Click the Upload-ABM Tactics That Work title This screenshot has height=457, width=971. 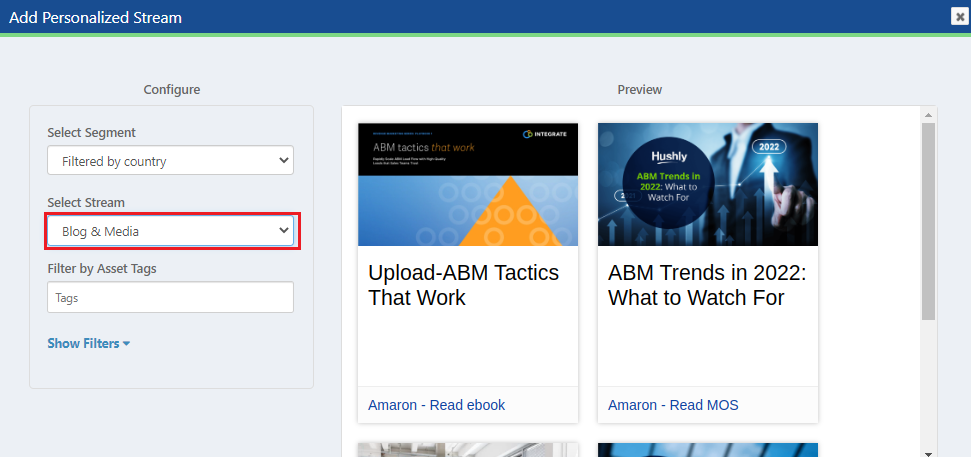pos(464,285)
